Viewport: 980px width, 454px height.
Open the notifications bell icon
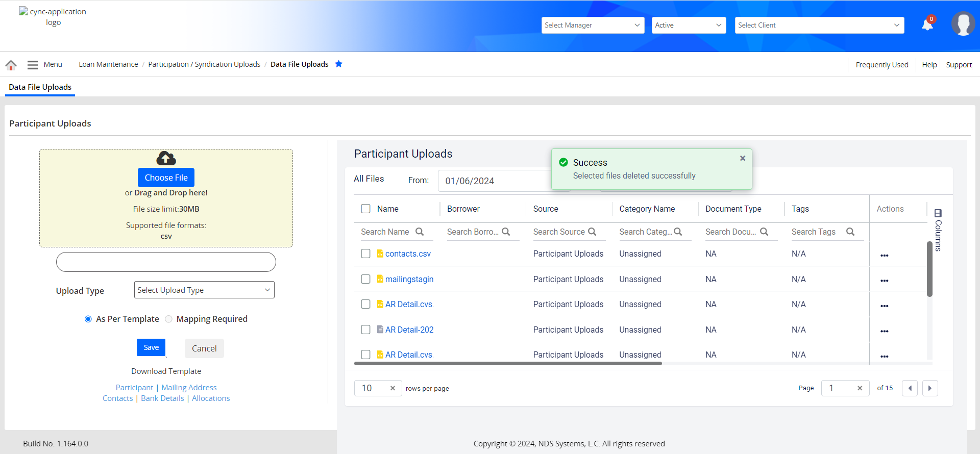click(927, 24)
